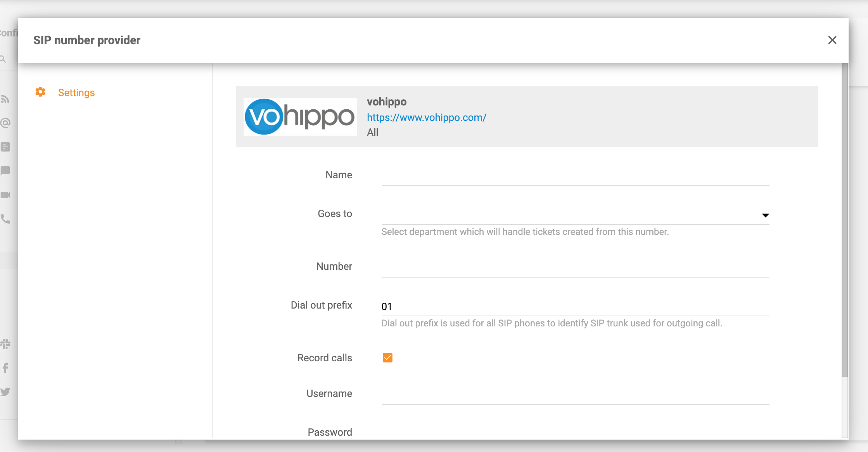Select the Slack integration icon

5,343
